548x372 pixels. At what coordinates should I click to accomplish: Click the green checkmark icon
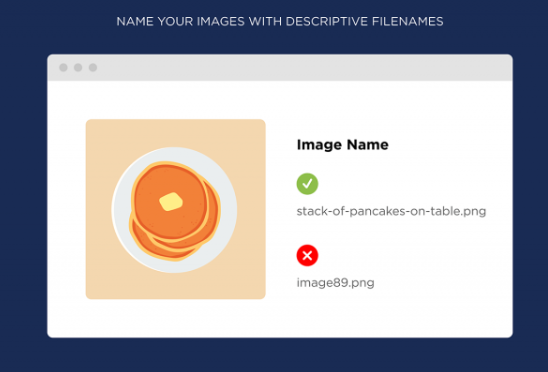click(307, 184)
